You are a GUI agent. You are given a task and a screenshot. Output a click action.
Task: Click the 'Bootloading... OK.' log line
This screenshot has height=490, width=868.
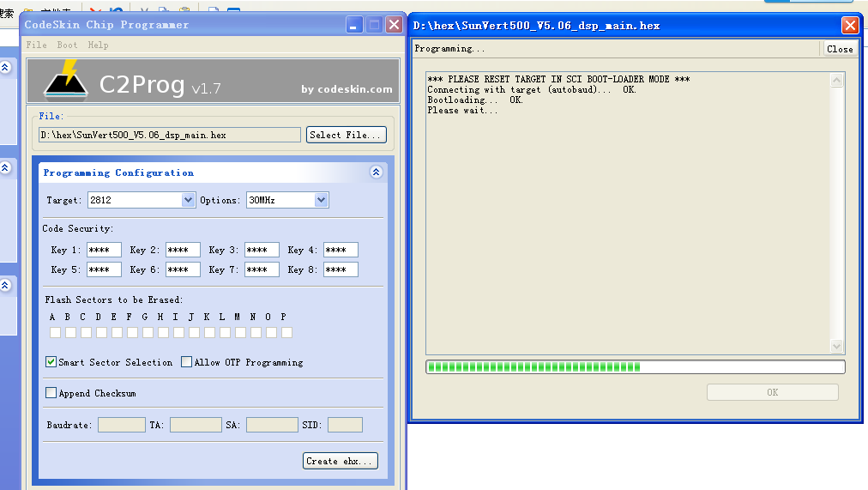[x=475, y=100]
